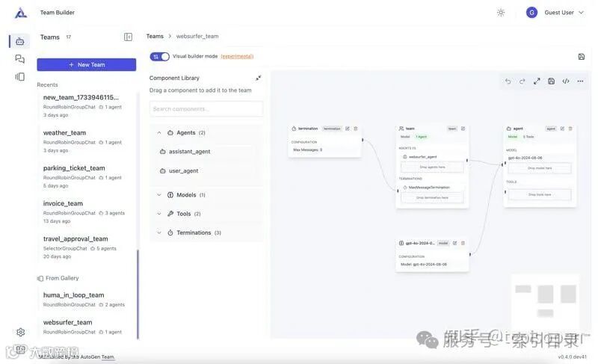Viewport: 598px width, 364px height.
Task: Open the experimental link
Action: click(x=237, y=56)
